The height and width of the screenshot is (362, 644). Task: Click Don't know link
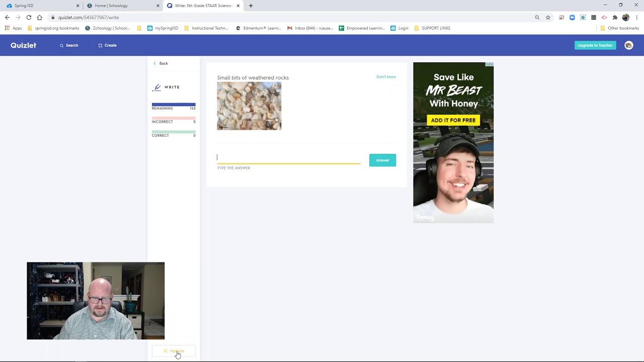click(386, 77)
